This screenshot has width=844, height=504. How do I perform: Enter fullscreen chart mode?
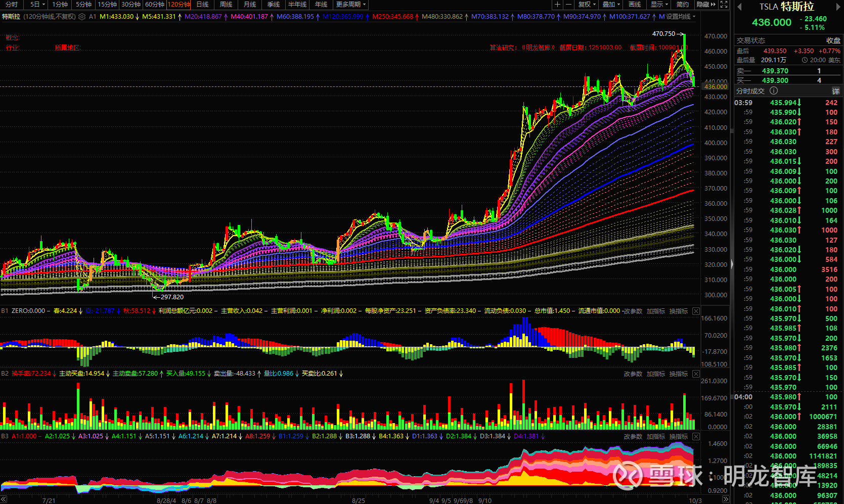click(x=724, y=5)
